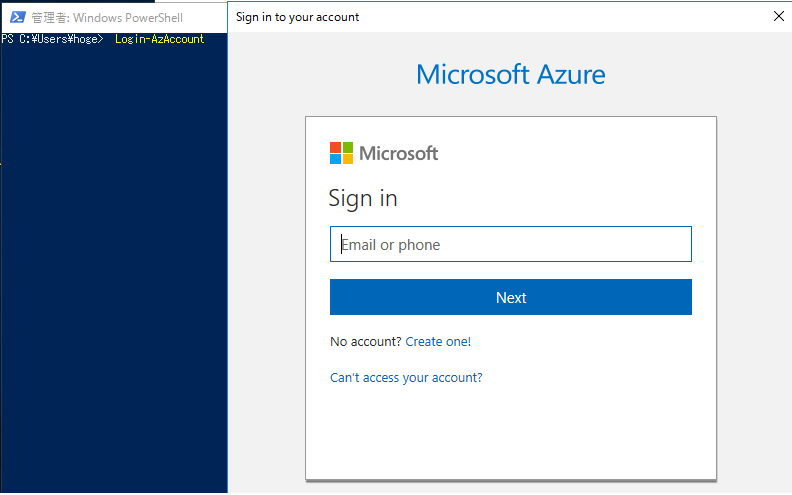
Task: Focus the Email or phone field
Action: coord(511,244)
